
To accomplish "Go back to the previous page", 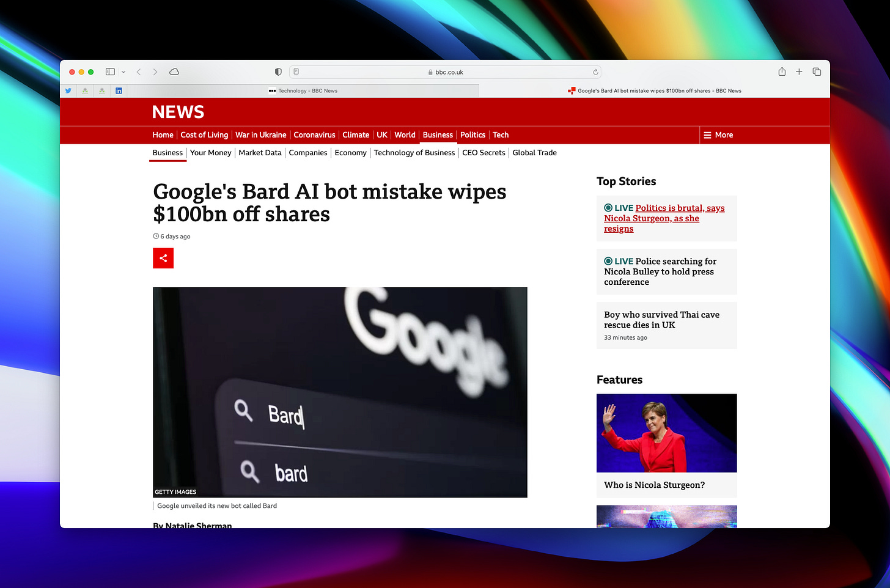I will tap(139, 72).
